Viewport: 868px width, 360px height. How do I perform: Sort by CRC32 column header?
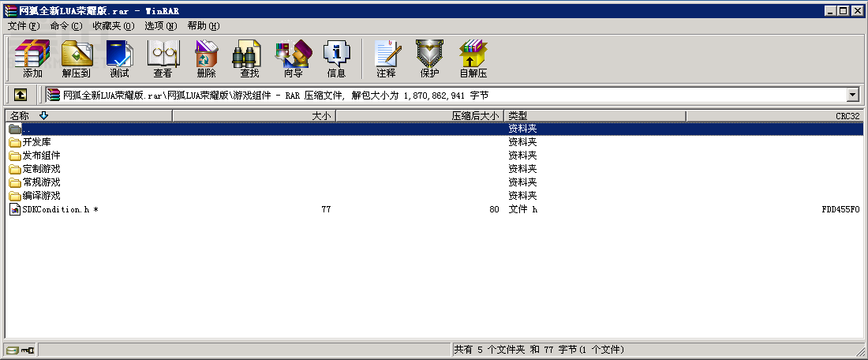click(775, 116)
